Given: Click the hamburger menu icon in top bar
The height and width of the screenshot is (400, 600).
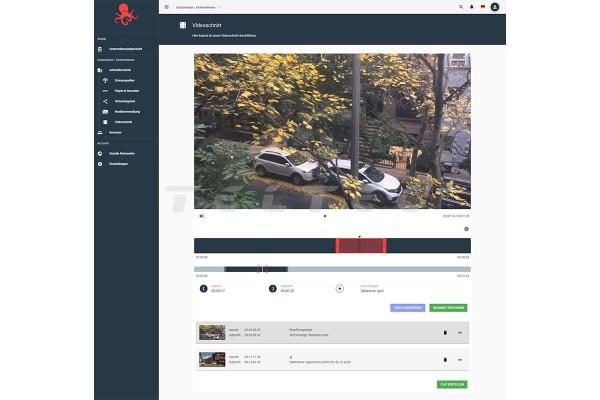Looking at the screenshot, I should click(167, 7).
